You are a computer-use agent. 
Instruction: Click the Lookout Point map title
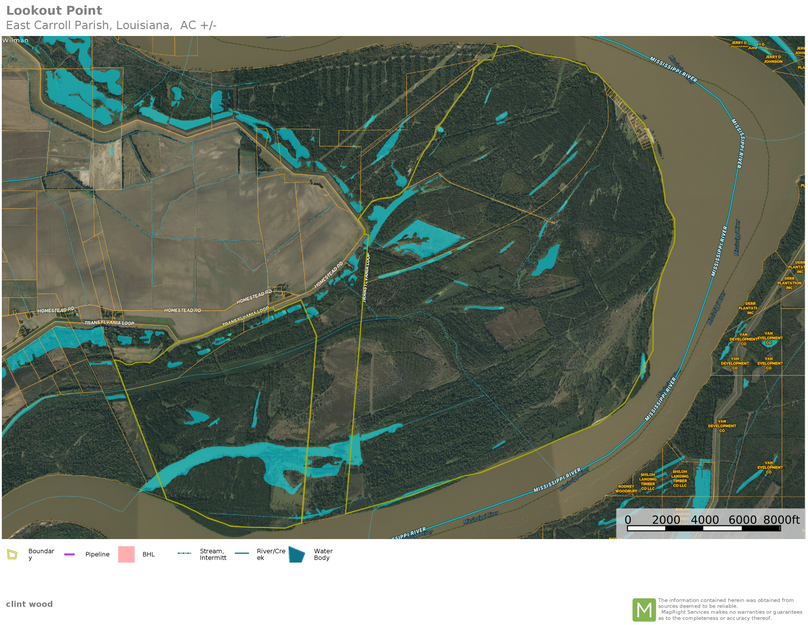click(x=54, y=11)
